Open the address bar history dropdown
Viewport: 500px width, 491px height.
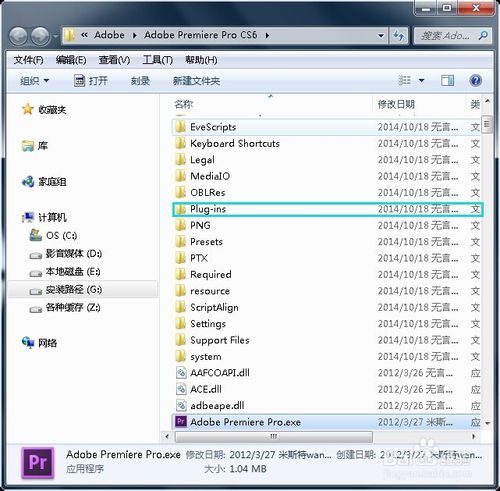coord(381,35)
